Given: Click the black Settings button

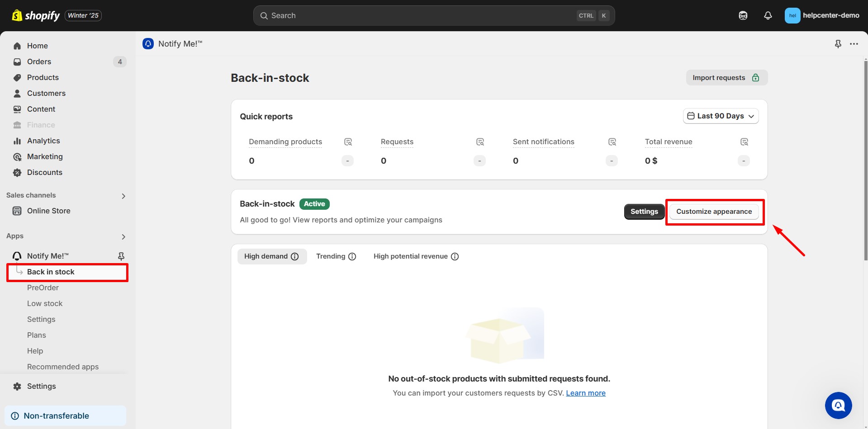Looking at the screenshot, I should tap(644, 212).
